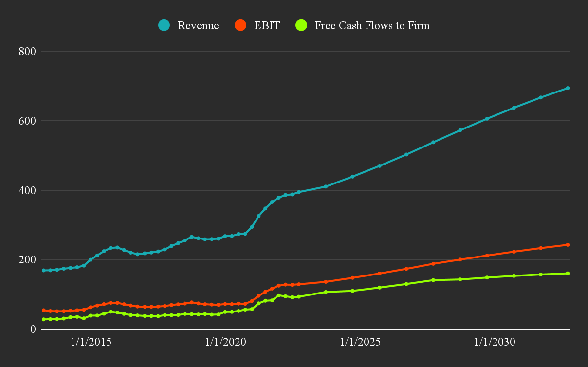Viewport: 588px width, 367px height.
Task: Click the final Revenue data point marker
Action: click(x=568, y=88)
